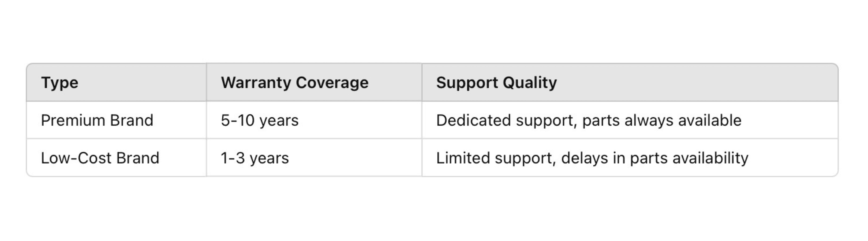Select the "Premium Brand" table cell
868x241 pixels.
coord(97,120)
